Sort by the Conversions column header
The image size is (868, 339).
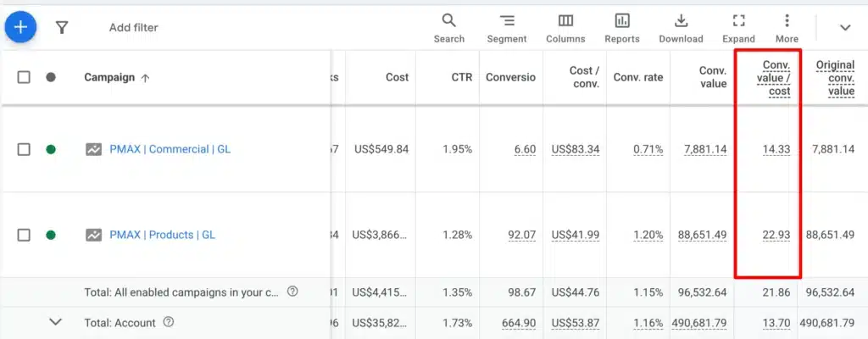tap(511, 78)
